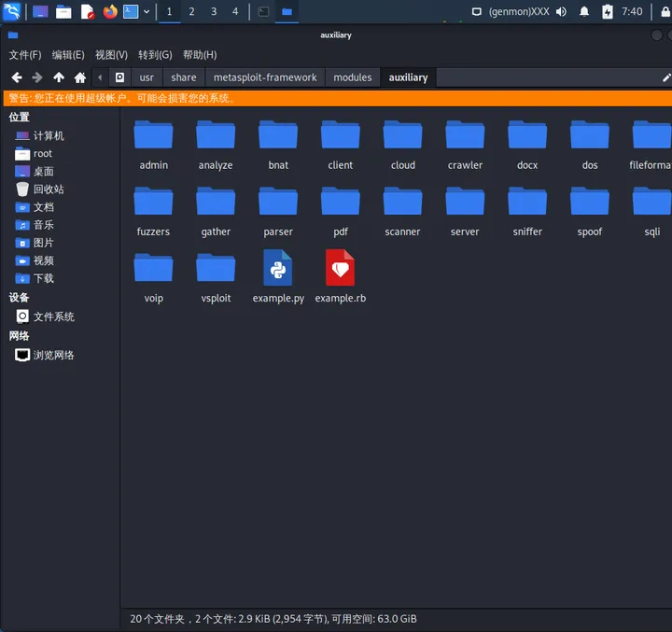This screenshot has width=672, height=632.
Task: Open the 帮助(H) menu
Action: (x=200, y=55)
